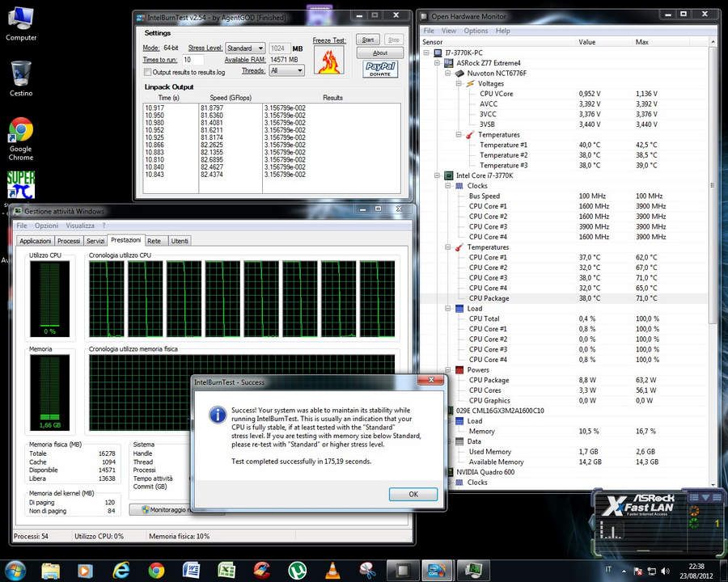Open Visualizza menu in Task Manager
The image size is (728, 582).
(x=80, y=226)
